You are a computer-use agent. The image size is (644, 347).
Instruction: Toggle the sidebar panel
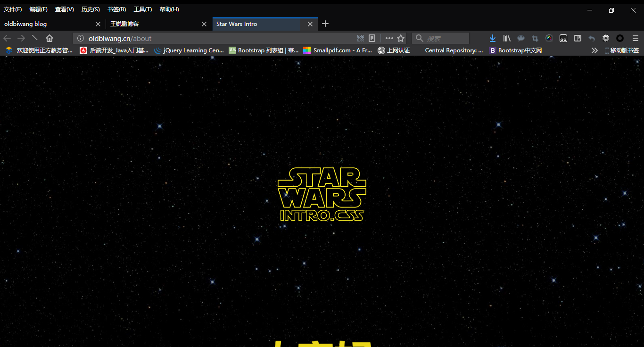pos(578,38)
